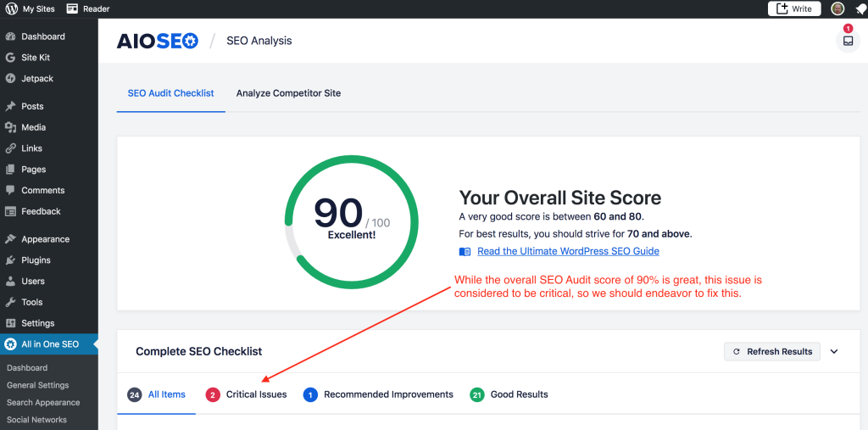Click the Feedback icon in sidebar
Screen dimensions: 868x430
10,211
